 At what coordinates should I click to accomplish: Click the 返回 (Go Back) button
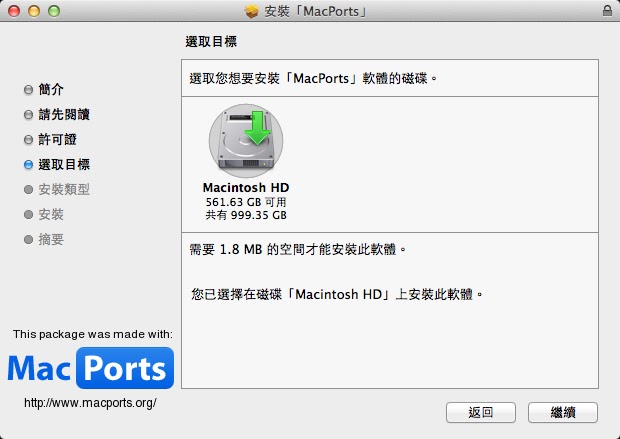[x=481, y=413]
